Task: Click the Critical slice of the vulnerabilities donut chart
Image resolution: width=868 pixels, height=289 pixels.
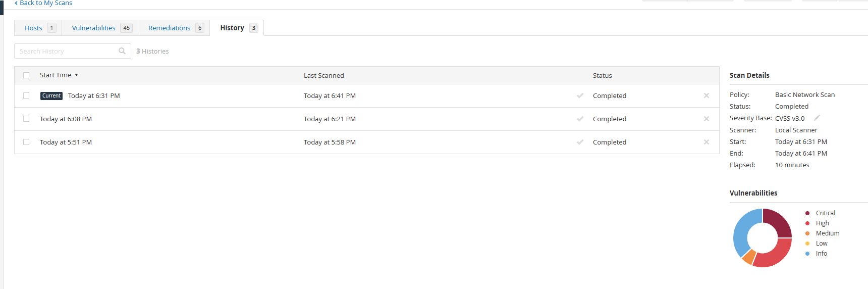Action: pyautogui.click(x=780, y=222)
